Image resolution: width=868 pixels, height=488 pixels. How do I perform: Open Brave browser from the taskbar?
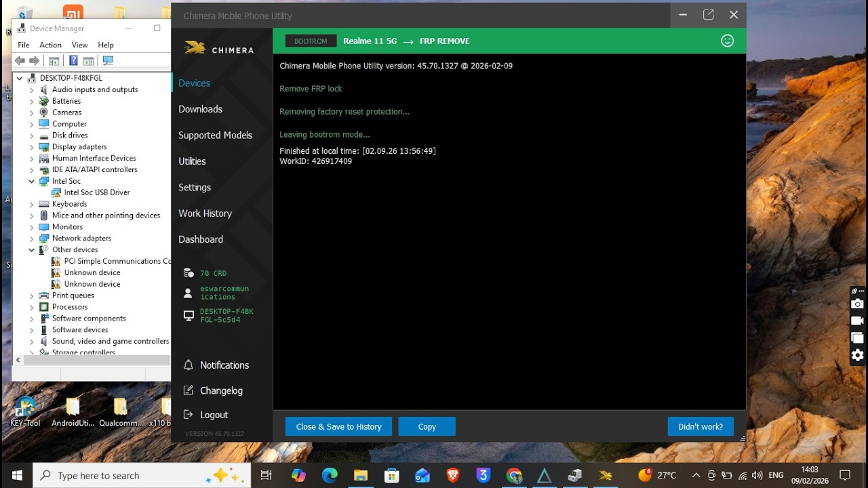click(452, 475)
